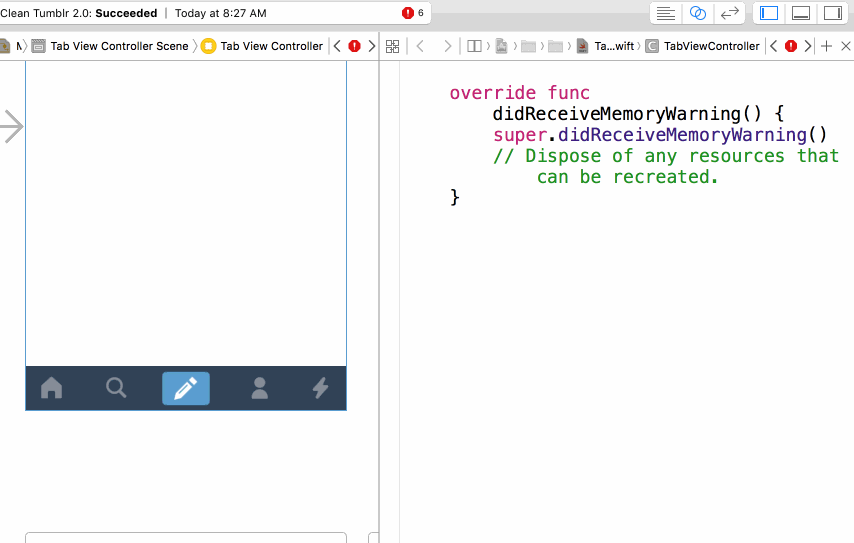The image size is (854, 543).
Task: Switch to the Assistant editor
Action: tap(698, 13)
